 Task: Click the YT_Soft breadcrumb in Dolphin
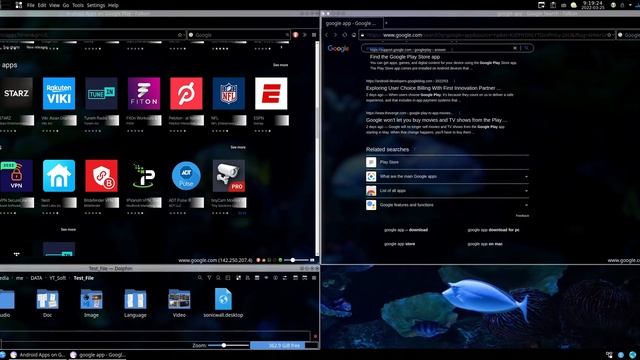(58, 278)
